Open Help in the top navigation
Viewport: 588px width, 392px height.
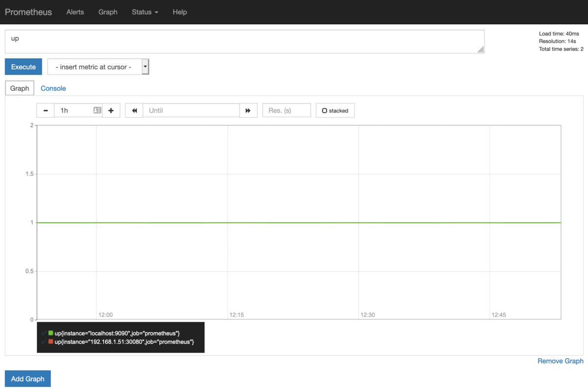click(x=180, y=12)
